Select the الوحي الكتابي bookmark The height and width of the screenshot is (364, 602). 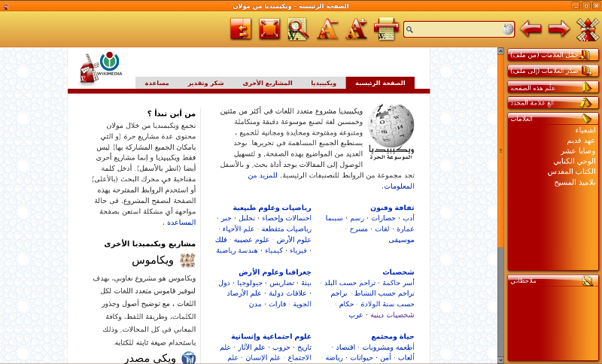tap(574, 162)
